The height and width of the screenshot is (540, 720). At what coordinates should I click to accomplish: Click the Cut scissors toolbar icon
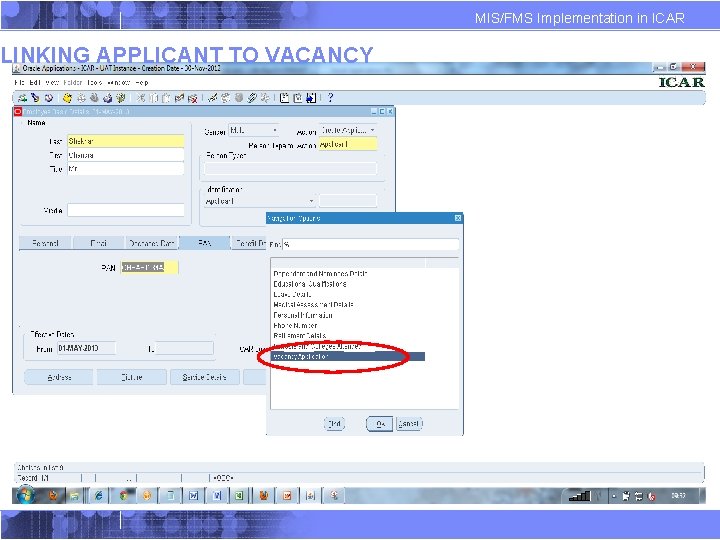pos(141,98)
